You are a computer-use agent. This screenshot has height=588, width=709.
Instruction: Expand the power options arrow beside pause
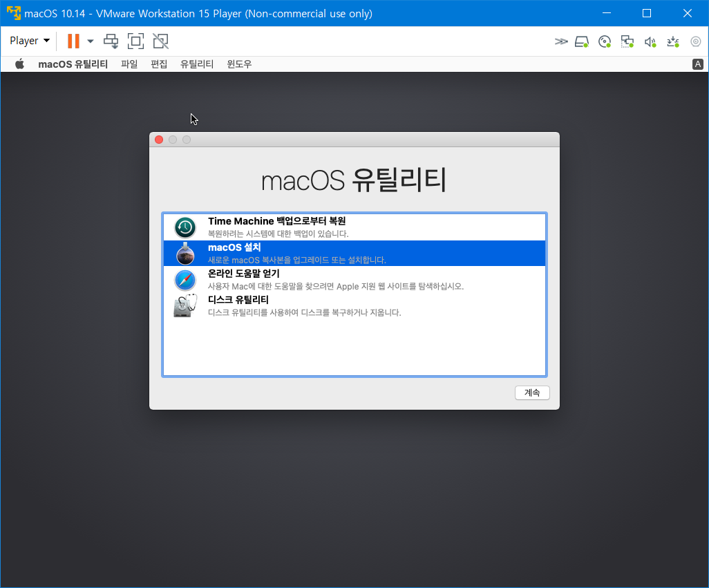(x=90, y=41)
